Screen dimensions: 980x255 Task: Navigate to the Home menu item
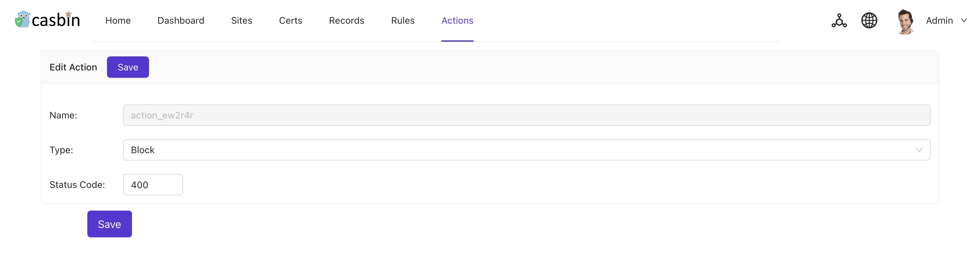click(118, 21)
